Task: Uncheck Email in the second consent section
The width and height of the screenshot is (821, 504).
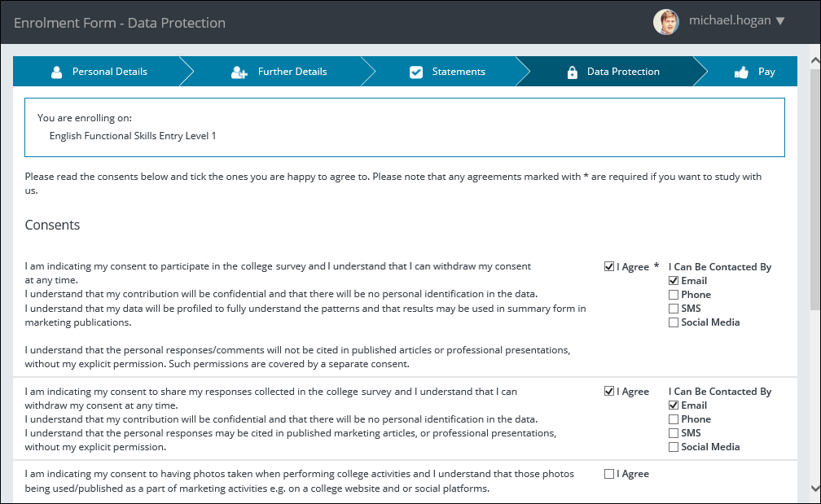Action: [674, 405]
